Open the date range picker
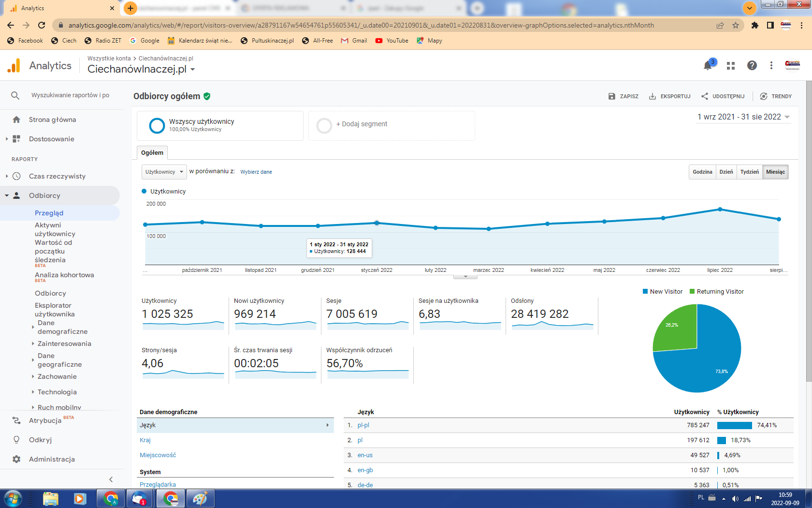This screenshot has width=812, height=508. (743, 117)
